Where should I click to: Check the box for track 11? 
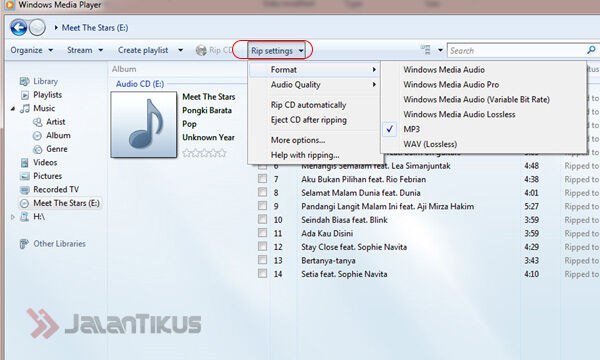point(262,233)
